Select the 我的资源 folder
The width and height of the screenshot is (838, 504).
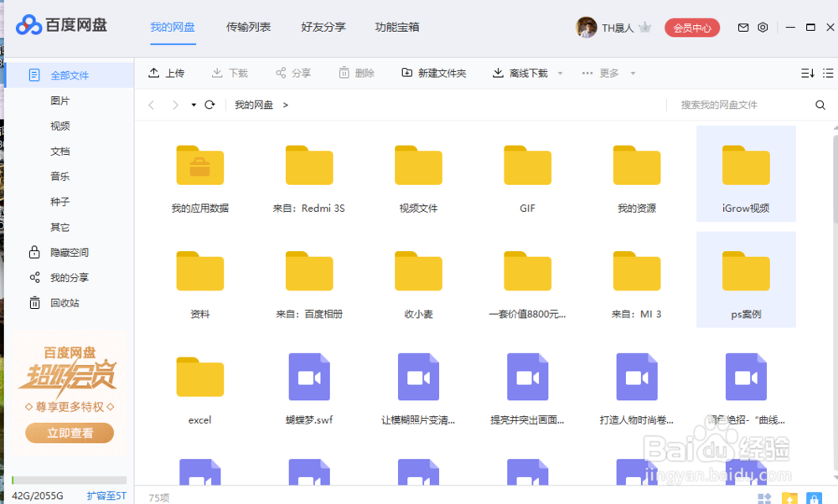tap(637, 179)
